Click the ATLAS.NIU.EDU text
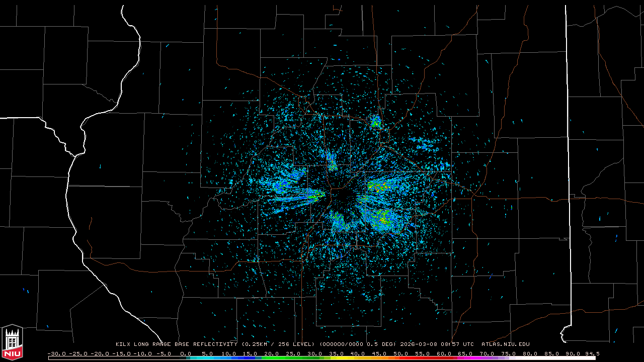This screenshot has width=644, height=362. (505, 344)
